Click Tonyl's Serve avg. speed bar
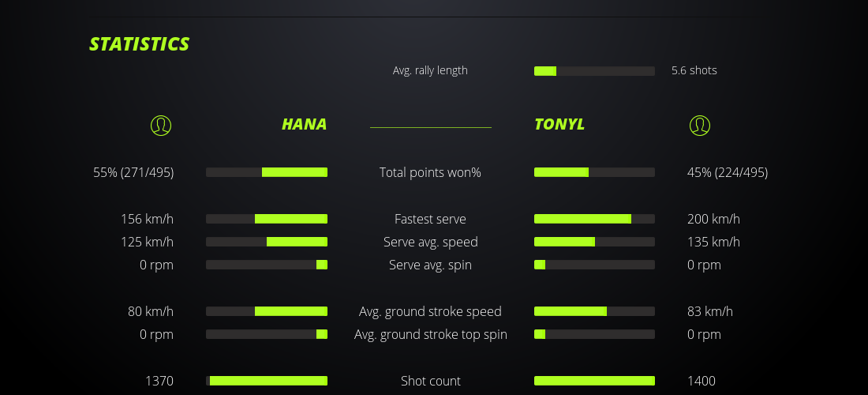The image size is (868, 395). 594,242
